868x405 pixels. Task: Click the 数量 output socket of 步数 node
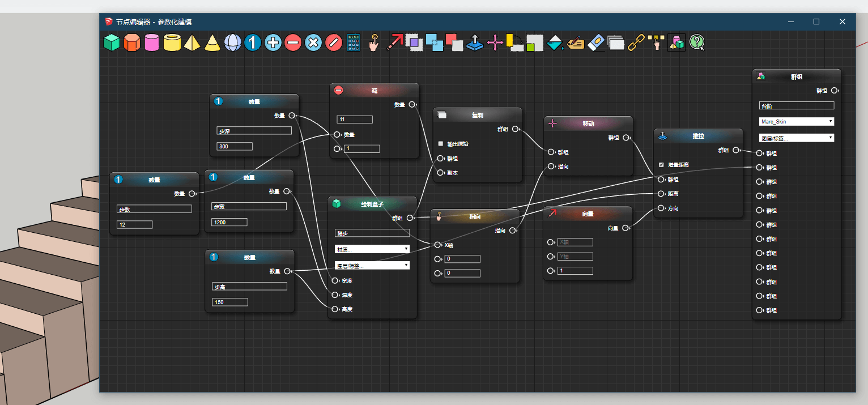click(192, 194)
